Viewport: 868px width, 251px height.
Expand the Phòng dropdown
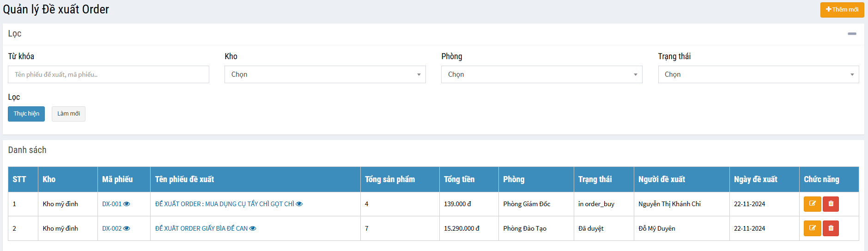click(541, 74)
